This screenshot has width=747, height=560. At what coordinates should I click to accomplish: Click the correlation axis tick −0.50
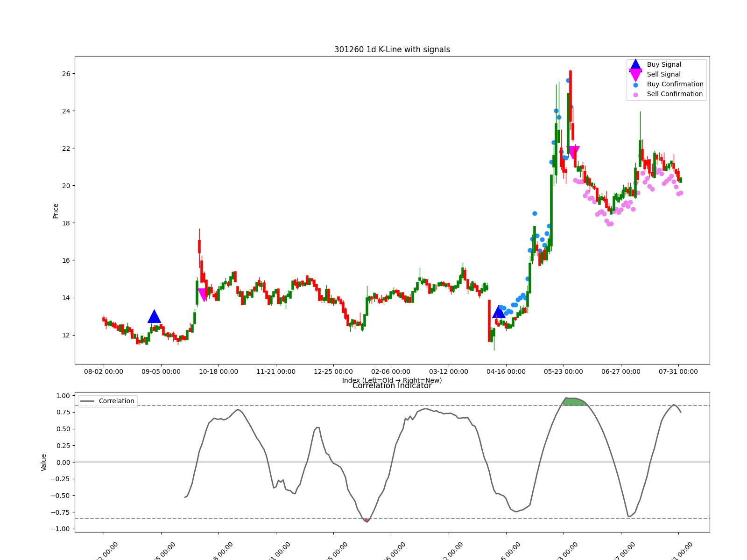60,496
